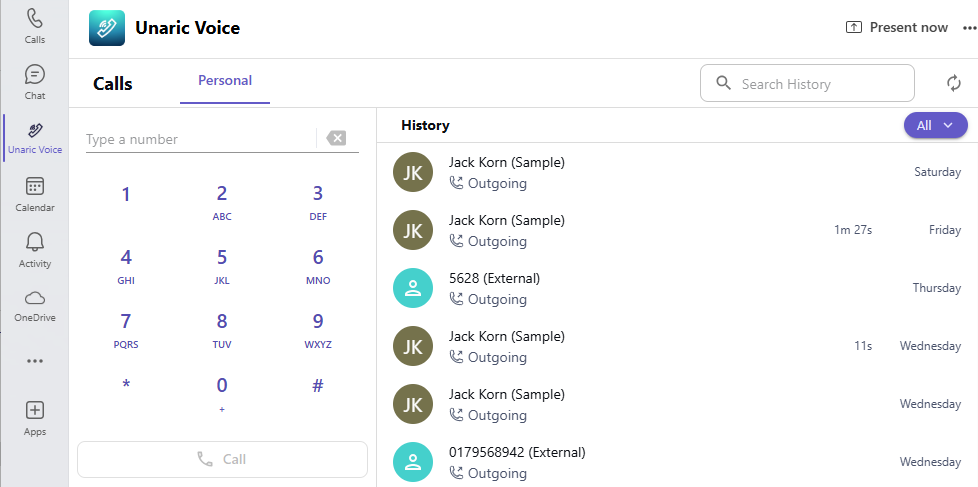978x487 pixels.
Task: Click the backspace icon next to number field
Action: (x=336, y=138)
